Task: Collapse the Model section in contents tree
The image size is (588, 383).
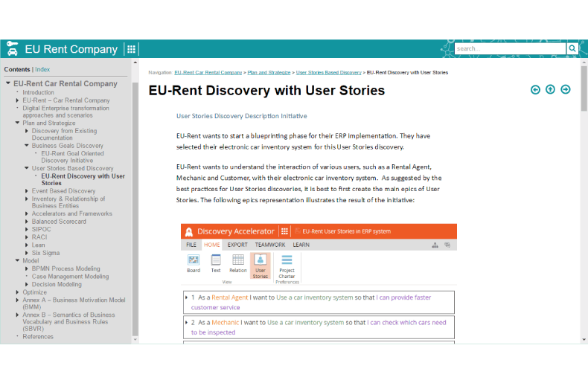Action: [17, 261]
